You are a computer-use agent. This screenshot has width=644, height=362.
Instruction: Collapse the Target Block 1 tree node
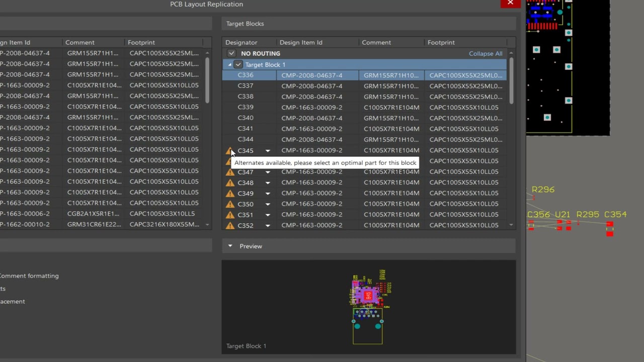click(x=230, y=65)
